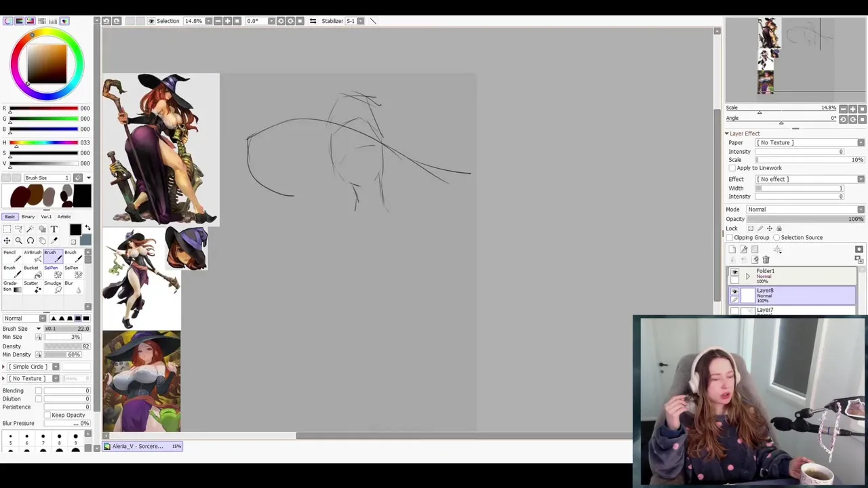Open the Paper texture dropdown
868x488 pixels.
[810, 143]
